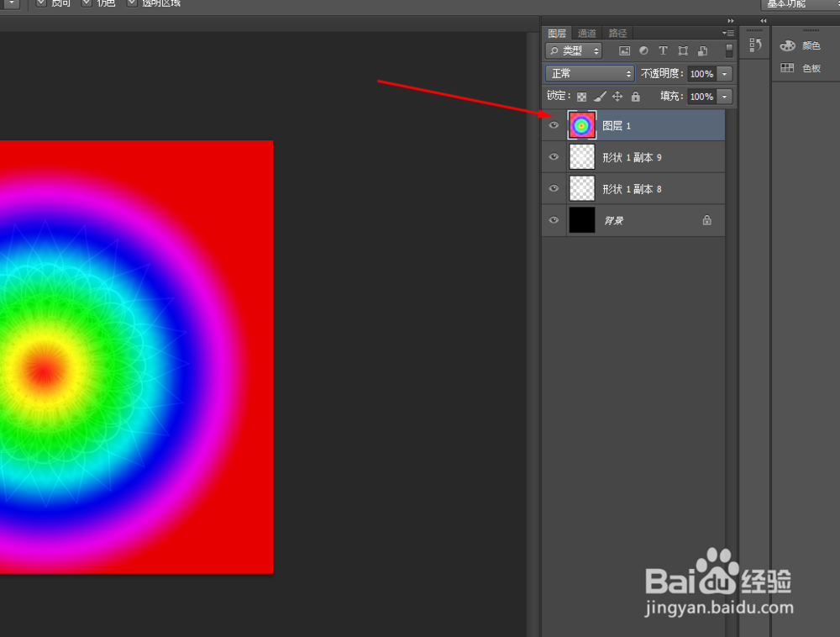The height and width of the screenshot is (637, 840).
Task: Open the Layers panel flyout menu
Action: (727, 34)
